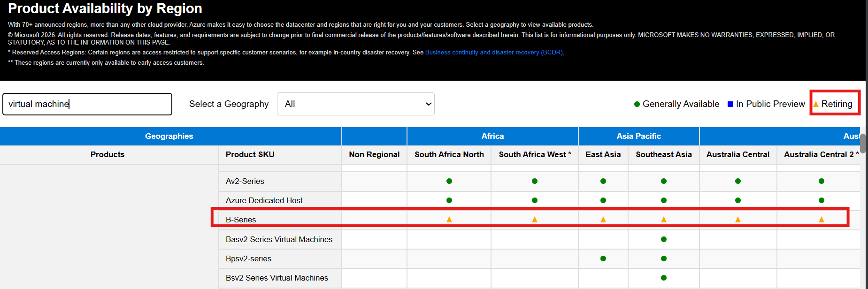Click the South Africa West * column header
This screenshot has height=289, width=868.
pos(535,155)
